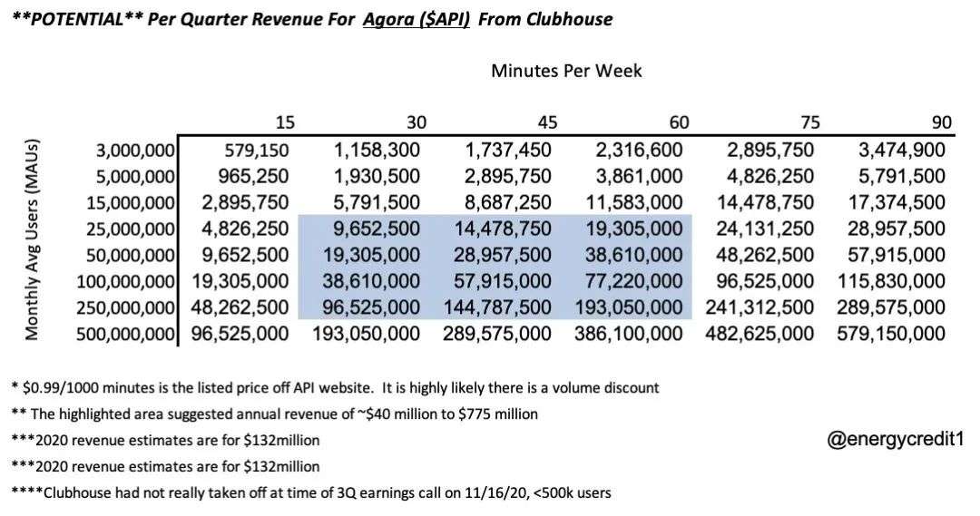The image size is (980, 516).
Task: Click 14,478,750 in the 15,000,000 row
Action: [x=765, y=203]
